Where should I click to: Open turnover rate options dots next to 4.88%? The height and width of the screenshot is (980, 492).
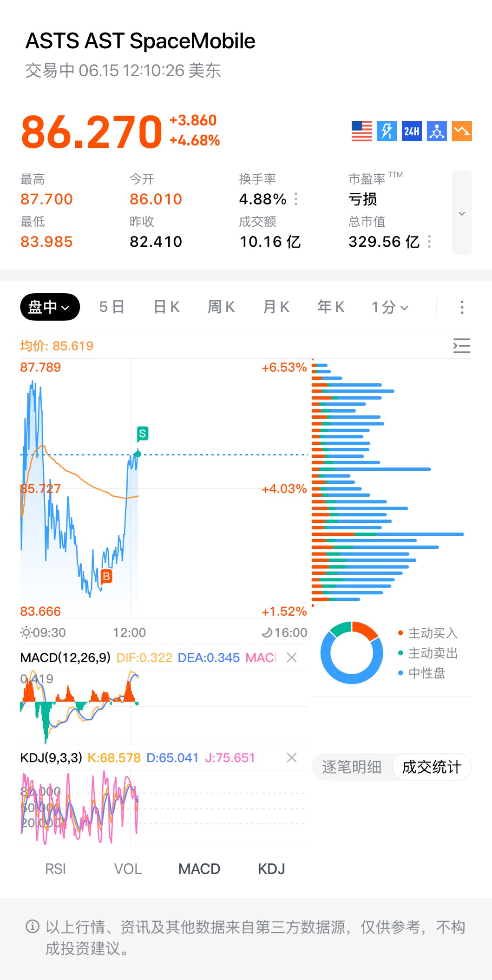296,199
